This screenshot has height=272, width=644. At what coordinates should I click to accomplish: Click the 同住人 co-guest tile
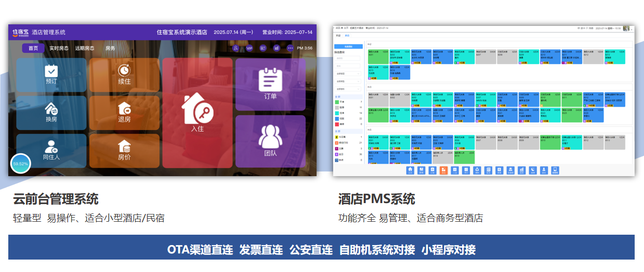coord(51,151)
